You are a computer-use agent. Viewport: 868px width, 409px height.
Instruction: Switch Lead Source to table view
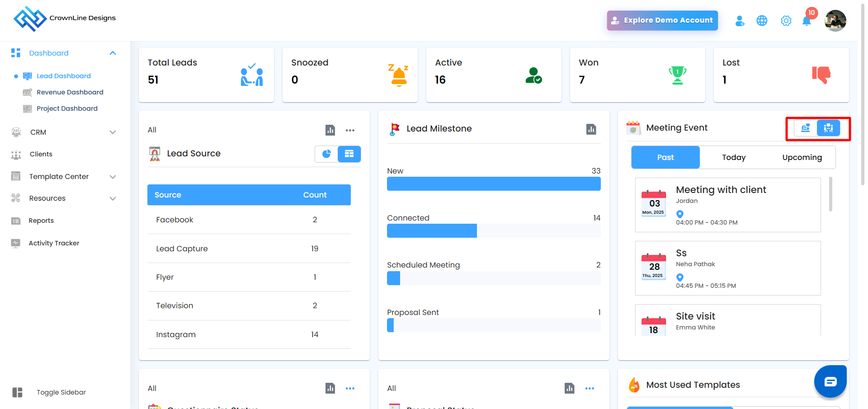pyautogui.click(x=349, y=154)
